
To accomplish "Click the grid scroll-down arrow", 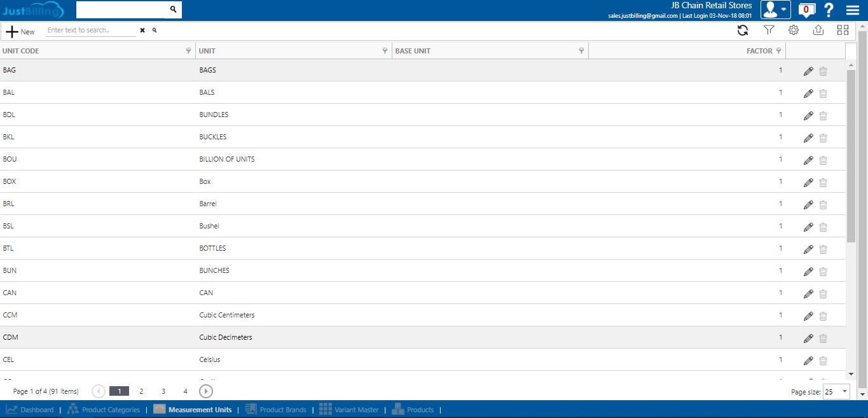I will point(851,374).
